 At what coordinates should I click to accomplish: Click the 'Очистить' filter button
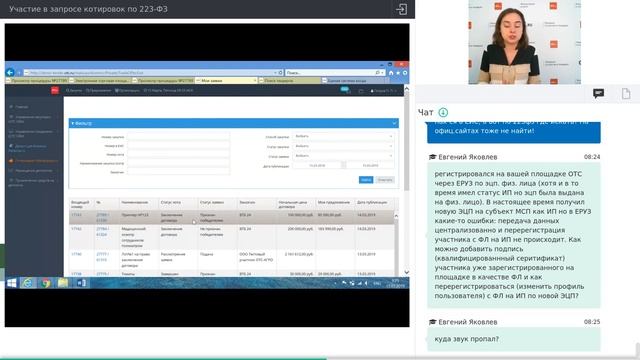coord(384,180)
